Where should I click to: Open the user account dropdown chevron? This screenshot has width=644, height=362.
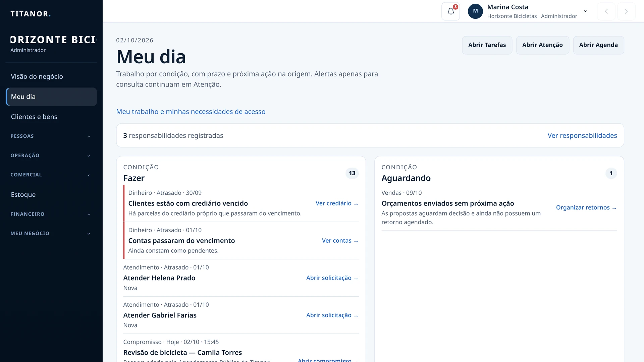(585, 11)
